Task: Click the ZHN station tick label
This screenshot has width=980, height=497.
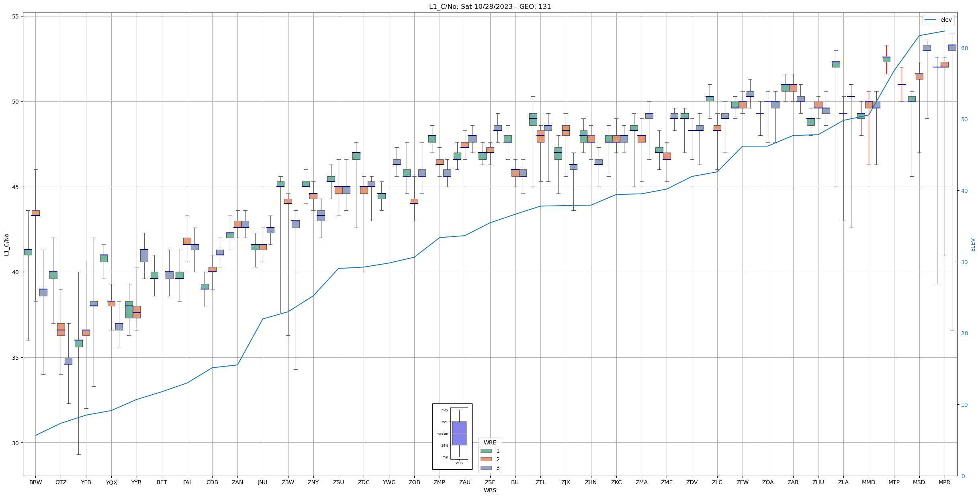Action: 591,482
